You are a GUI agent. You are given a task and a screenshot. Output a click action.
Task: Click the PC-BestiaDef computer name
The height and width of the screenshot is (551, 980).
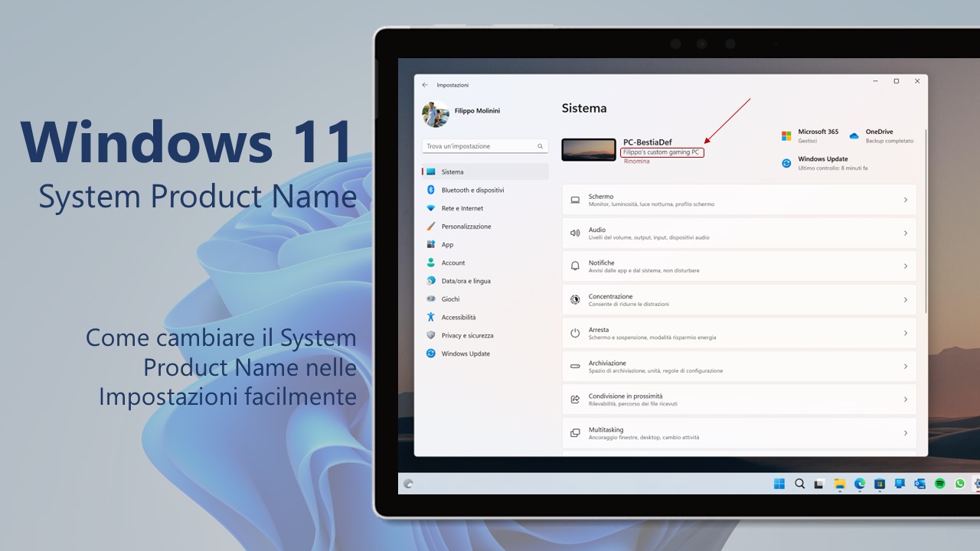point(648,142)
